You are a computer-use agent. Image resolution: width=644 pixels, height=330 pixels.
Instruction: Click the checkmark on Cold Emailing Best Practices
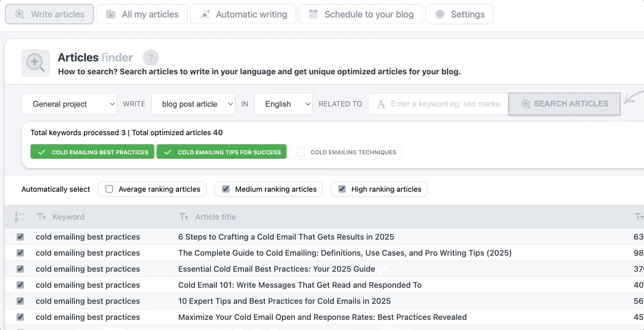click(x=41, y=152)
